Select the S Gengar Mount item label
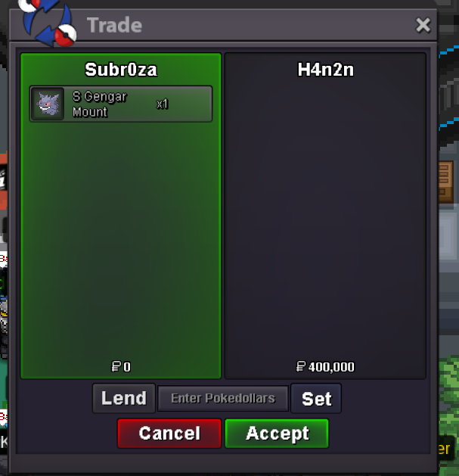 99,104
